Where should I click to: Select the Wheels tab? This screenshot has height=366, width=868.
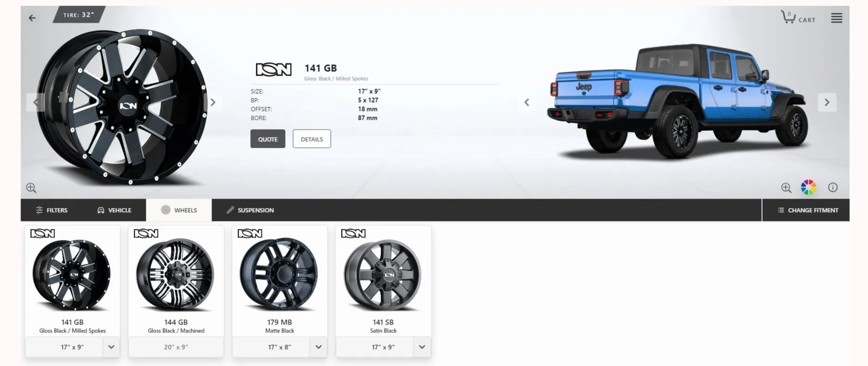tap(179, 210)
